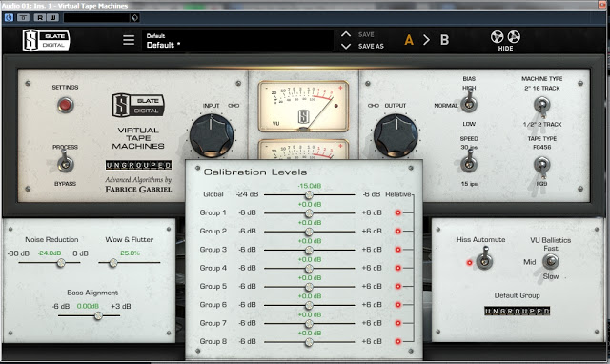Screen dimensions: 610x364
Task: Click the host preset name field
Action: [x=96, y=17]
